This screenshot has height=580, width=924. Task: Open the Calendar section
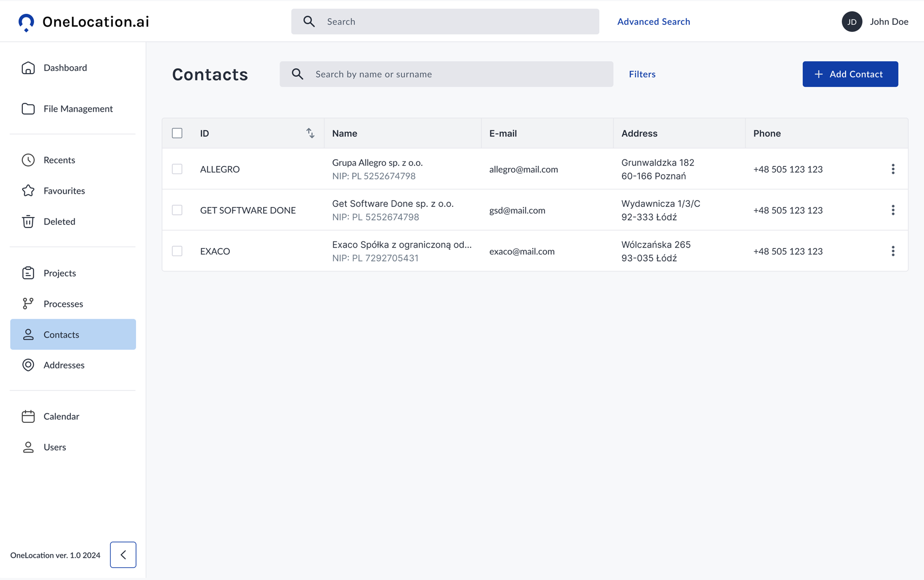point(73,416)
